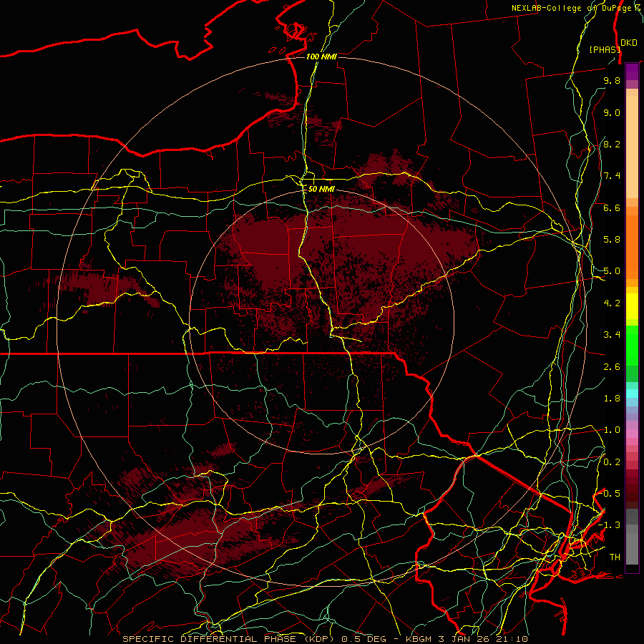Pick the purple swatch atop the color scale
The width and height of the screenshot is (644, 644).
[x=632, y=72]
